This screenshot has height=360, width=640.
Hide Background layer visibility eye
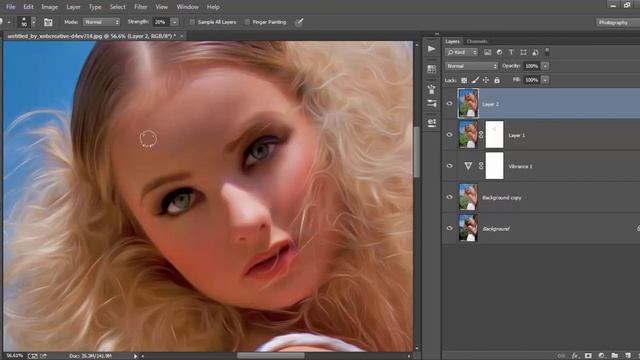tap(449, 228)
